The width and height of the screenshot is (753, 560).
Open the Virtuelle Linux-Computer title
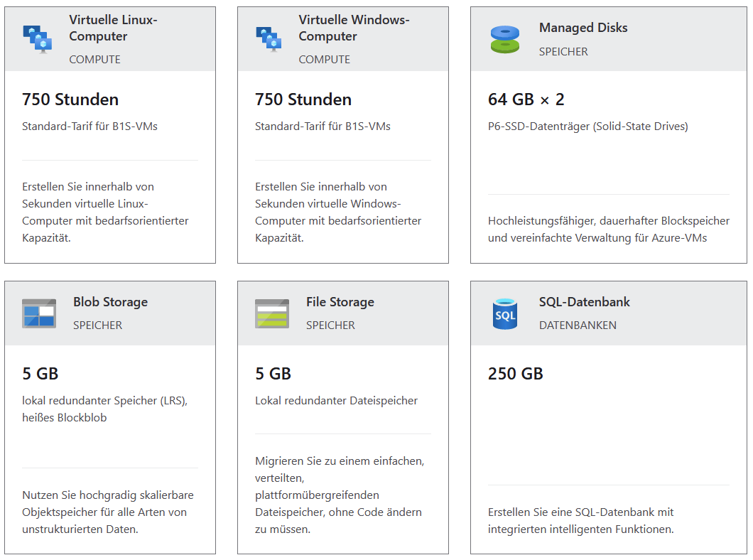(113, 28)
